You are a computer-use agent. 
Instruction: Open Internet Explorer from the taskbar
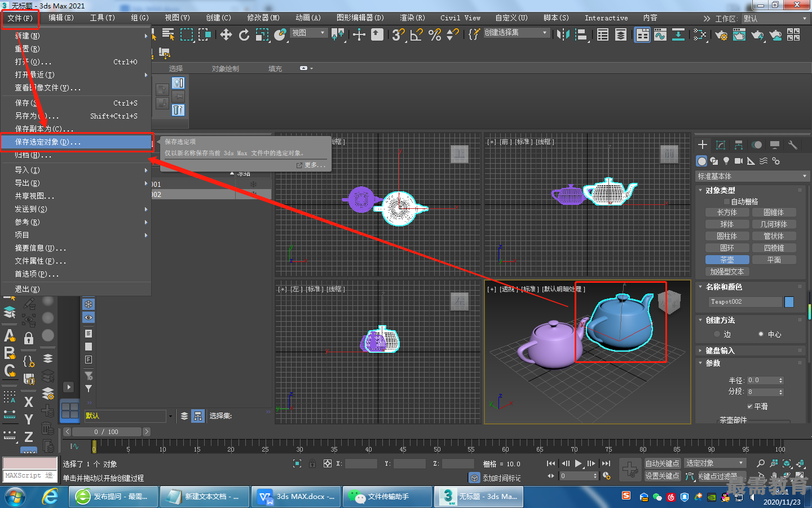(x=50, y=497)
